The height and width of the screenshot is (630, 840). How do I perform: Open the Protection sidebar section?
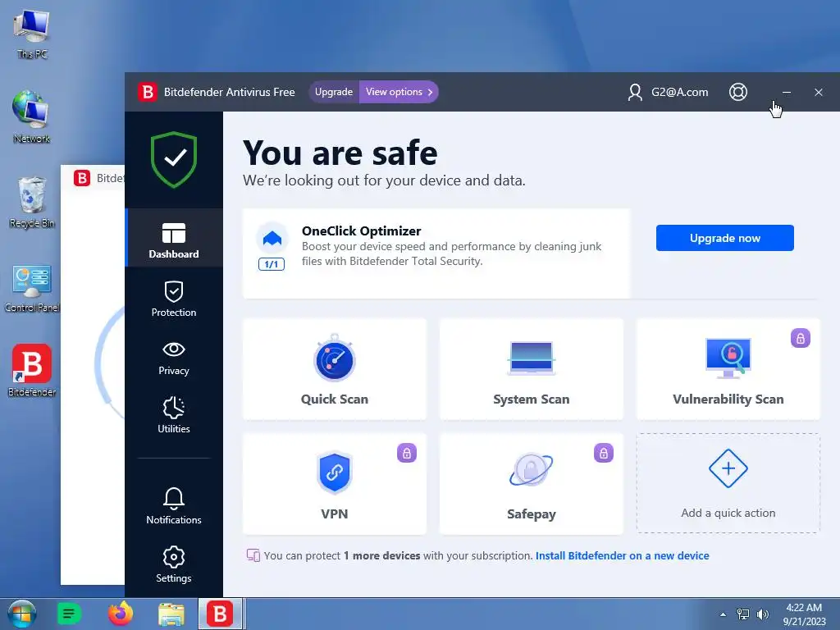(x=174, y=299)
